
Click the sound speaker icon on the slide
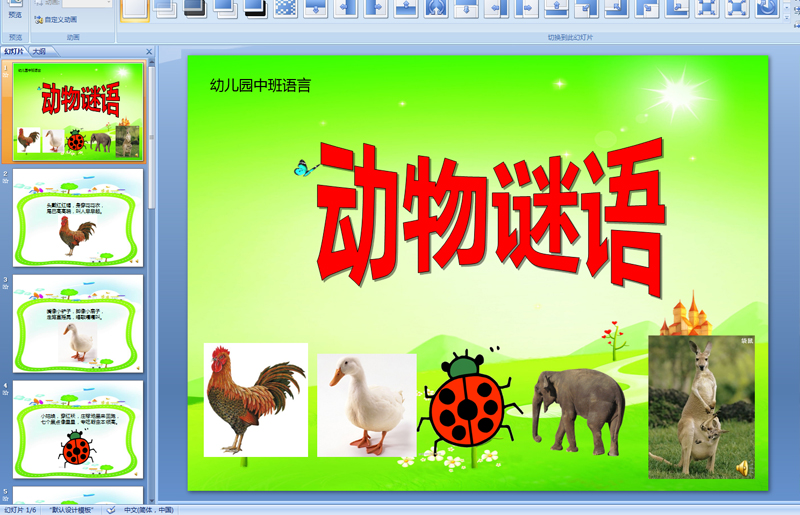742,467
